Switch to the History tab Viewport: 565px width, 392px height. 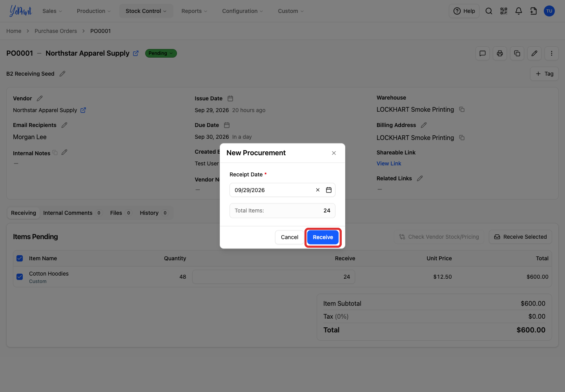pyautogui.click(x=153, y=213)
